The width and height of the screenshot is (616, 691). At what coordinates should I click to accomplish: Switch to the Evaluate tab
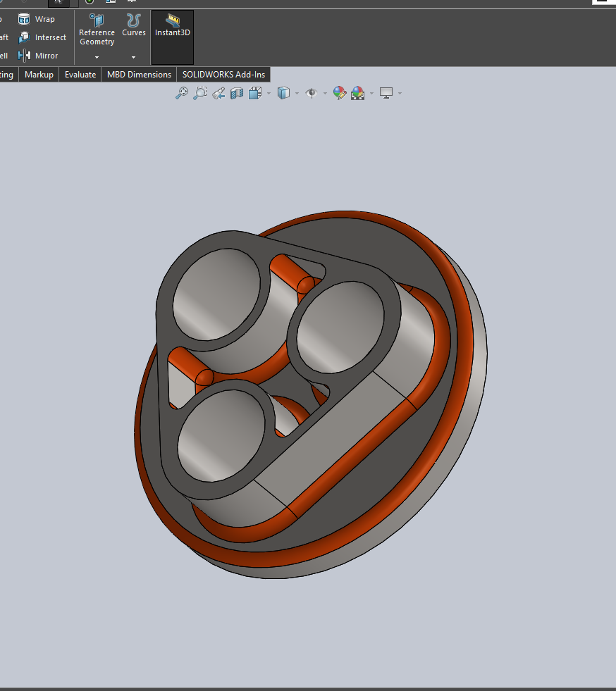80,74
